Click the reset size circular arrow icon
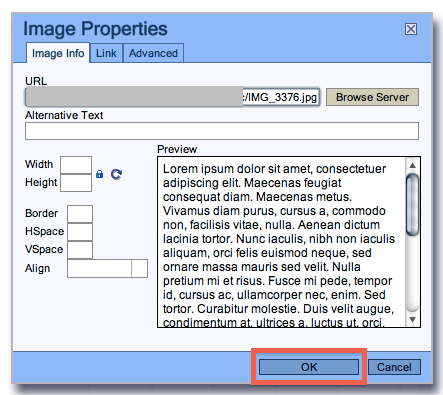 (x=116, y=174)
